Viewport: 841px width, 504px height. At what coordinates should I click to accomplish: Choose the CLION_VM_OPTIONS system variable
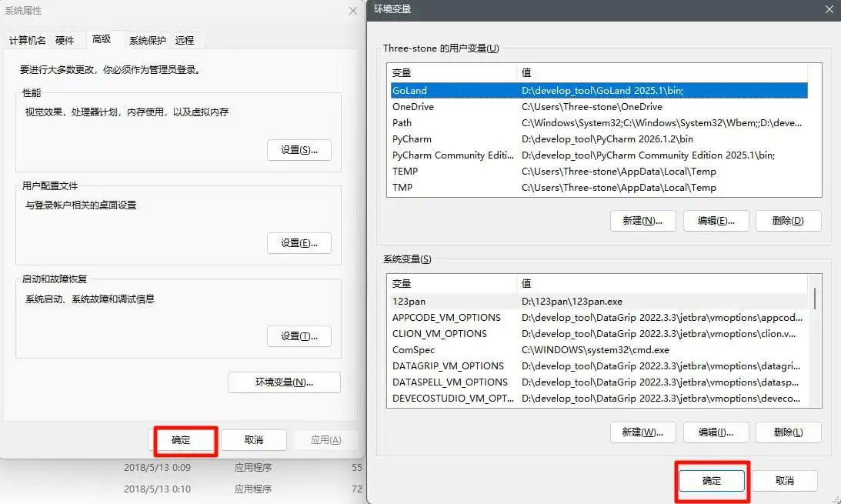tap(599, 333)
